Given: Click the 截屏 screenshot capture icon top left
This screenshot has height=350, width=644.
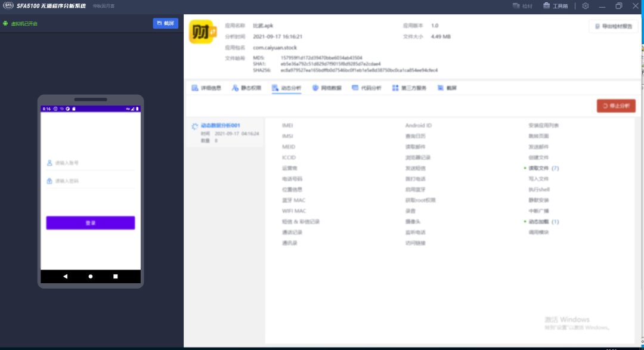Looking at the screenshot, I should [165, 23].
